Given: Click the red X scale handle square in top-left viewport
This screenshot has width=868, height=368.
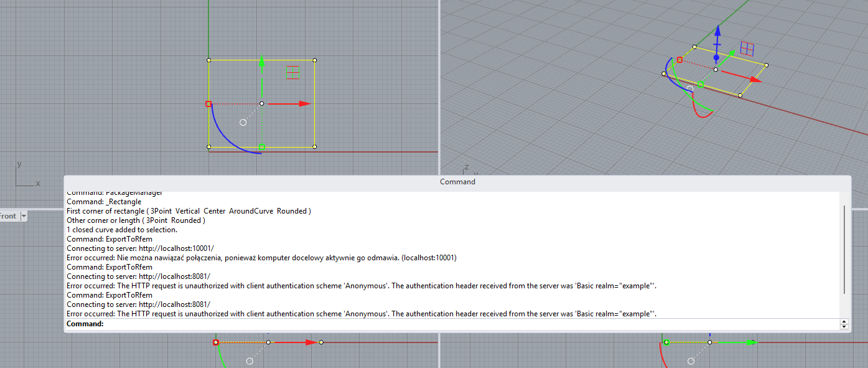Looking at the screenshot, I should (208, 104).
